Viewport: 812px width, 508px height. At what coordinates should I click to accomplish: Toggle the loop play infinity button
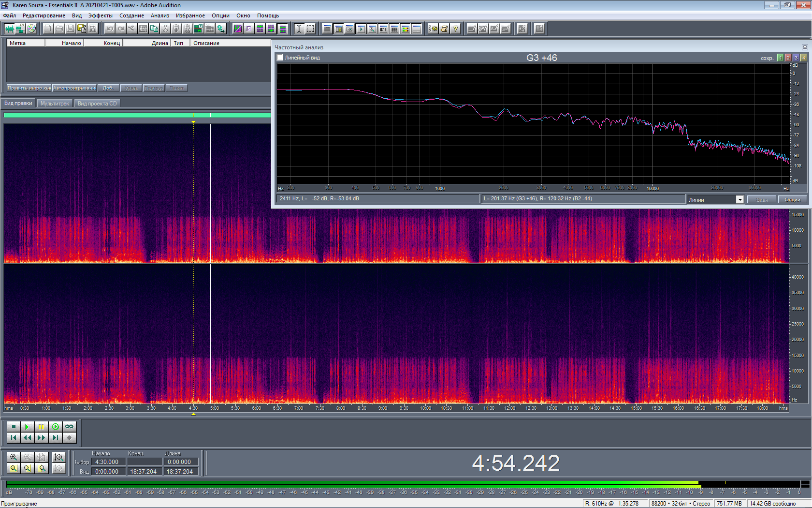69,426
